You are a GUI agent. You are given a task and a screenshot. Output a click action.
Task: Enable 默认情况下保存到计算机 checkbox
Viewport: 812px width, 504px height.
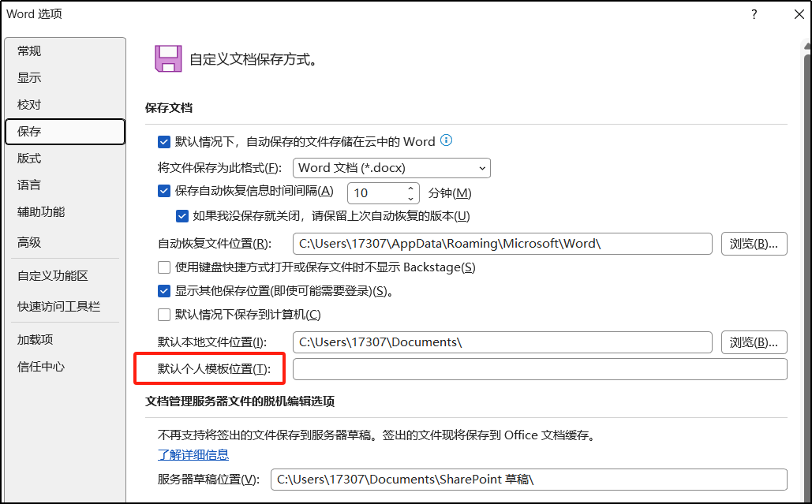point(164,315)
